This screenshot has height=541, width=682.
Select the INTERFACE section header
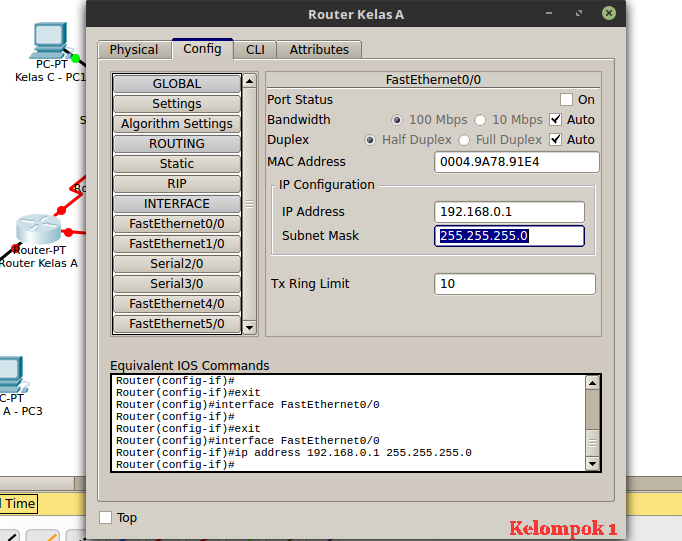(177, 204)
